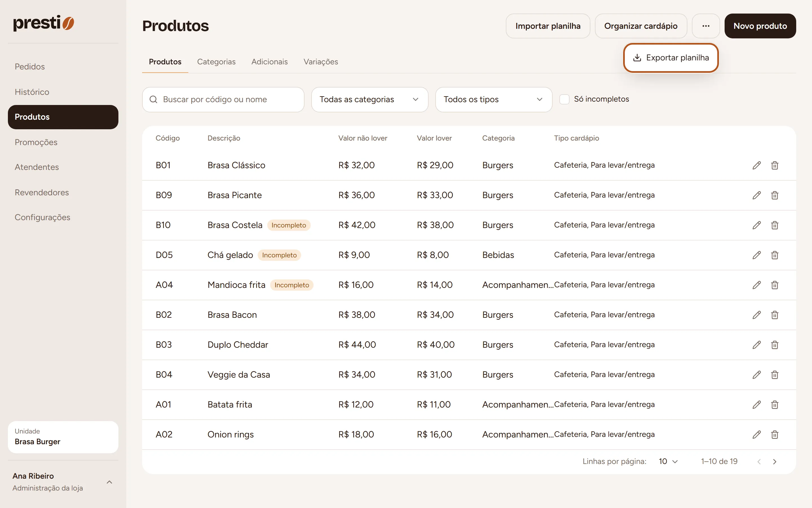Edit the Duplo Cheddar product
Image resolution: width=812 pixels, height=508 pixels.
[x=756, y=345]
